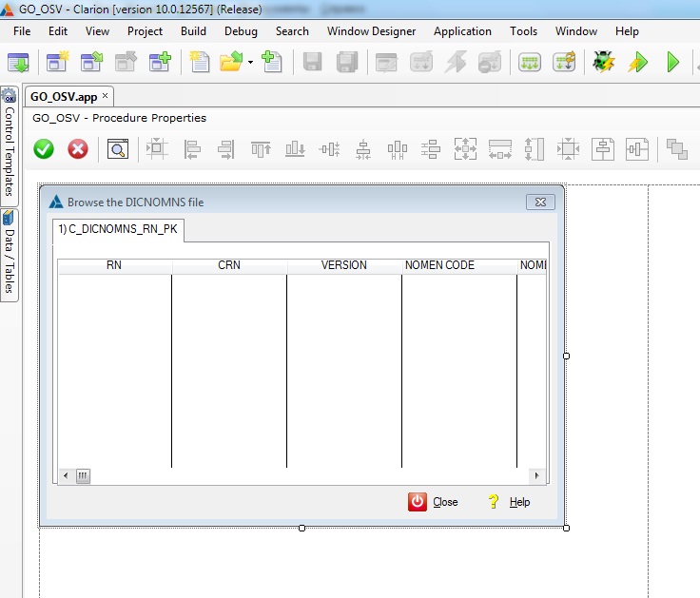700x598 pixels.
Task: Click the Preview window magnifier icon
Action: click(x=117, y=149)
